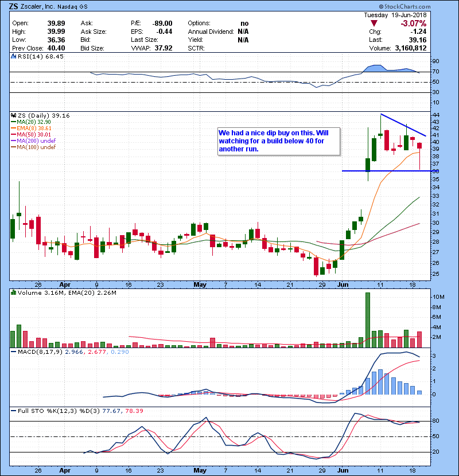Click the date Tuesday 19-Jun-2018
Image resolution: width=459 pixels, height=476 pixels.
coord(395,15)
